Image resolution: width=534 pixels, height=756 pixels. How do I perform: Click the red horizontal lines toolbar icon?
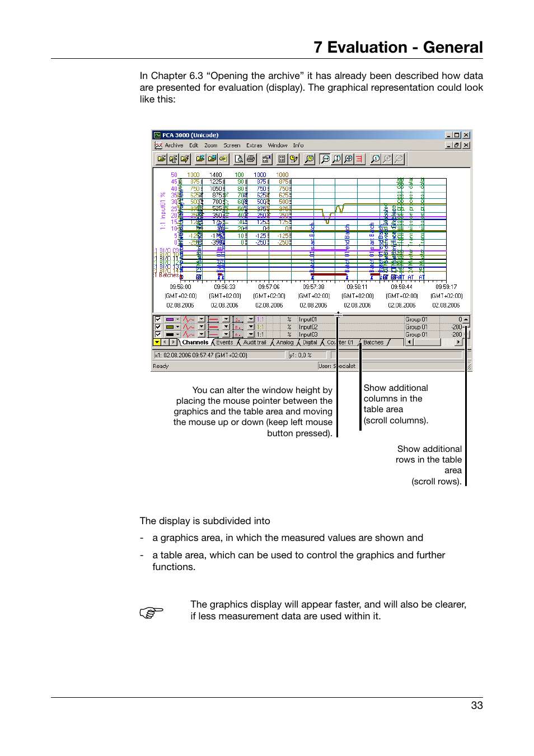pyautogui.click(x=359, y=159)
